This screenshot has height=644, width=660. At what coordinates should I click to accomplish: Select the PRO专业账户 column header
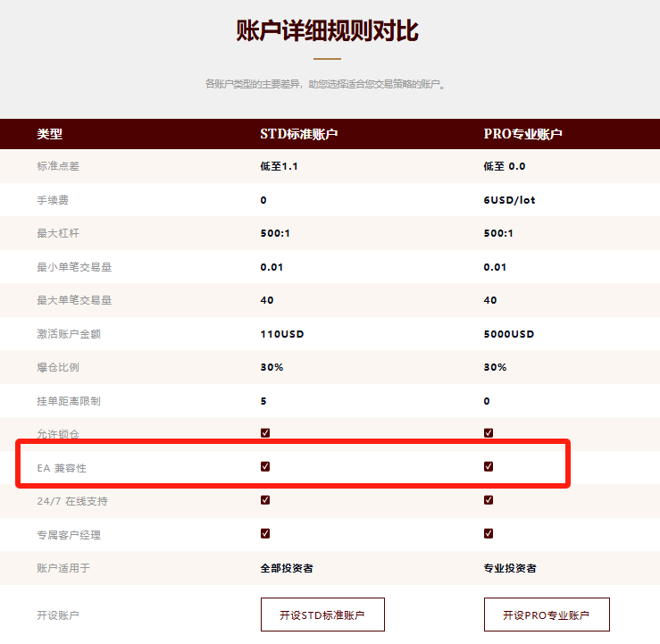tap(522, 135)
